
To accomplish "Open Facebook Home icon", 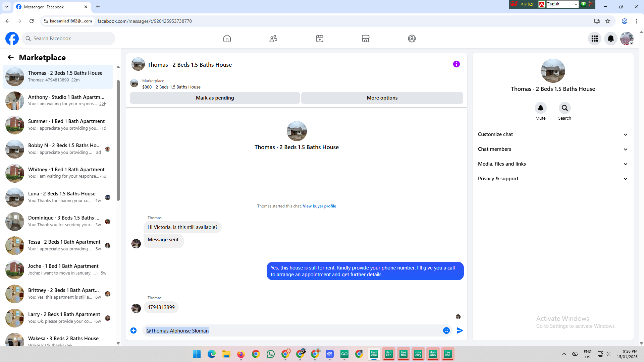I will tap(227, 39).
